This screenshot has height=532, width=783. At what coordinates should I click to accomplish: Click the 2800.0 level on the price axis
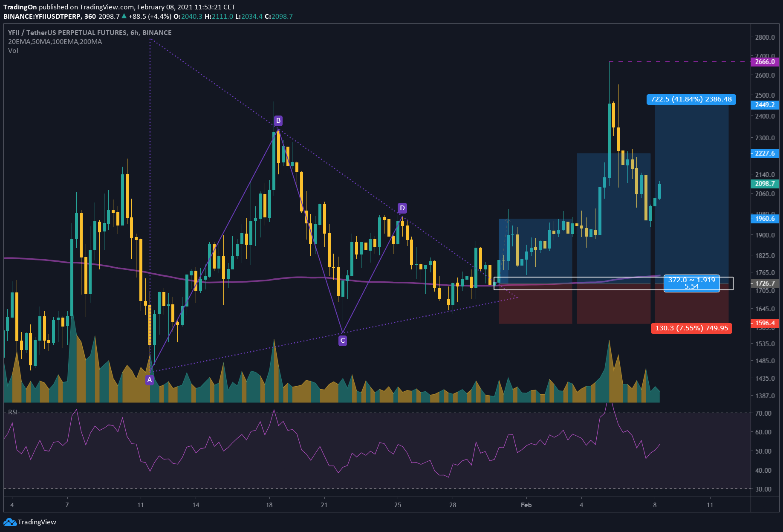tap(765, 38)
